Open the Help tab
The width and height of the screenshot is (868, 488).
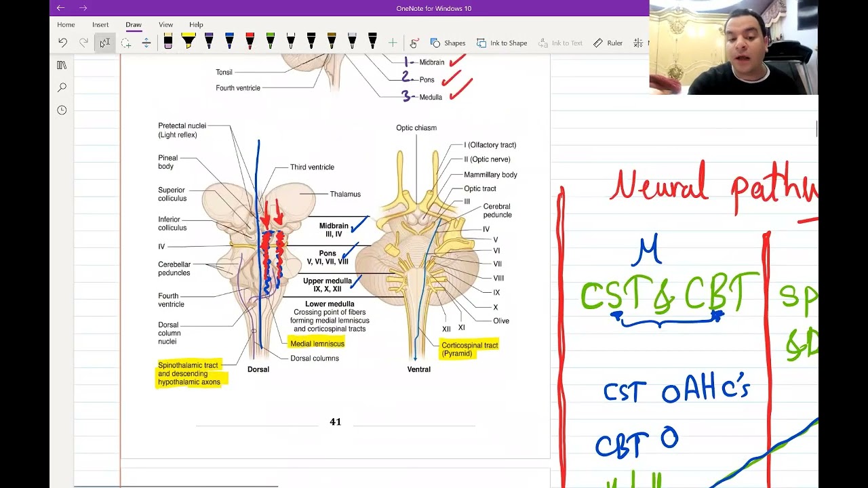(x=196, y=24)
